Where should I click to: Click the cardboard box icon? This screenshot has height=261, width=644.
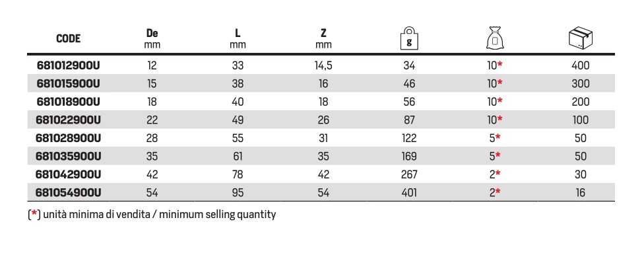[x=581, y=39]
